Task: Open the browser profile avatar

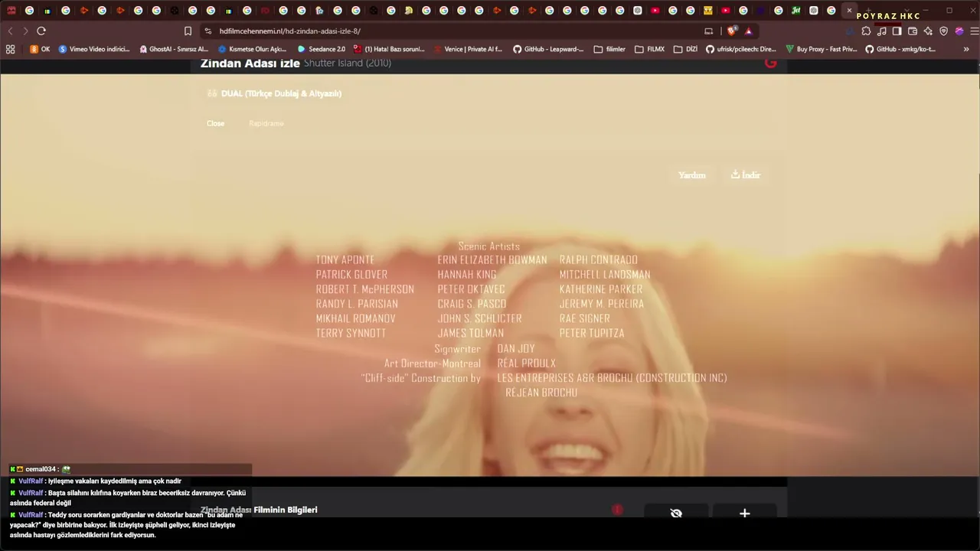Action: point(959,31)
